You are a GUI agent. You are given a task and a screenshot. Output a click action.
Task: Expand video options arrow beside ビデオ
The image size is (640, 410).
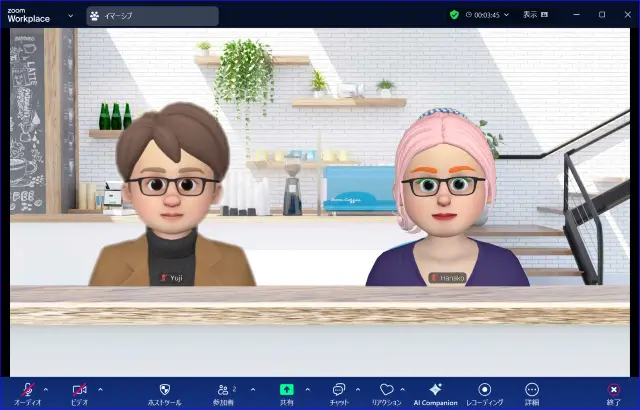(x=100, y=389)
